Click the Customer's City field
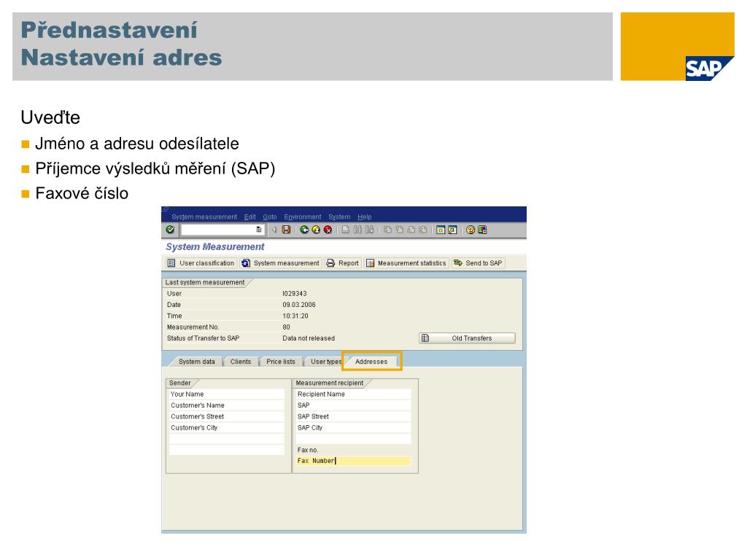The image size is (747, 560). [x=226, y=427]
